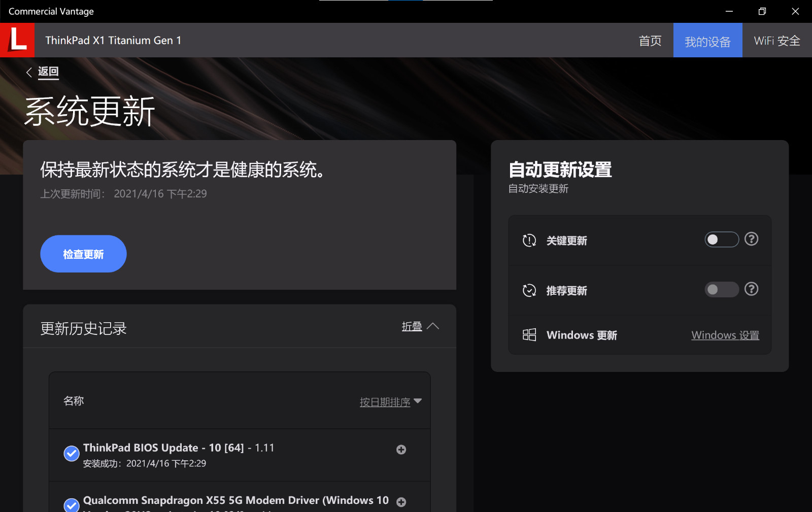
Task: Open the 按日期排序 sort dropdown
Action: (391, 402)
